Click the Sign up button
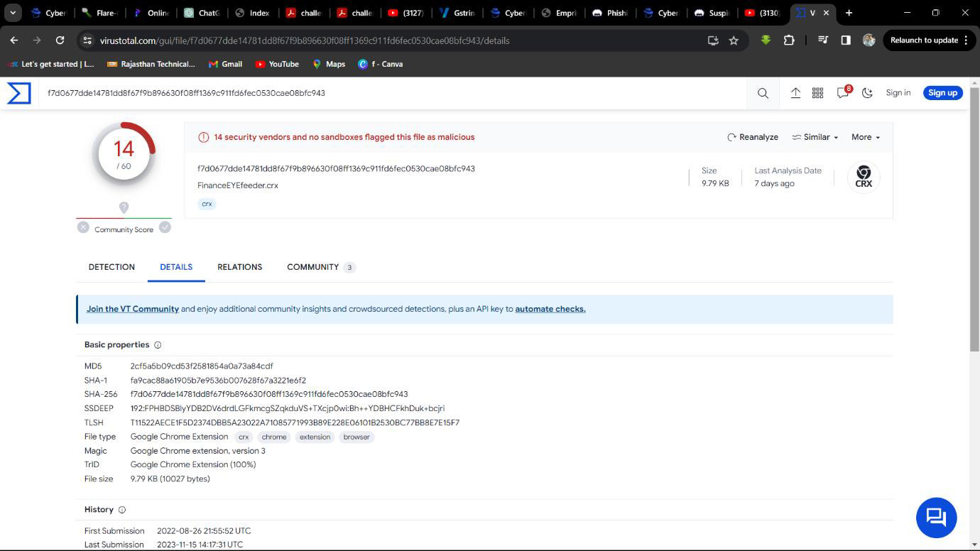 click(942, 93)
